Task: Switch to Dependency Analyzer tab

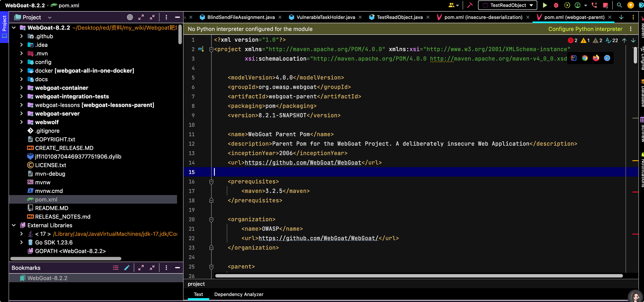Action: [239, 294]
